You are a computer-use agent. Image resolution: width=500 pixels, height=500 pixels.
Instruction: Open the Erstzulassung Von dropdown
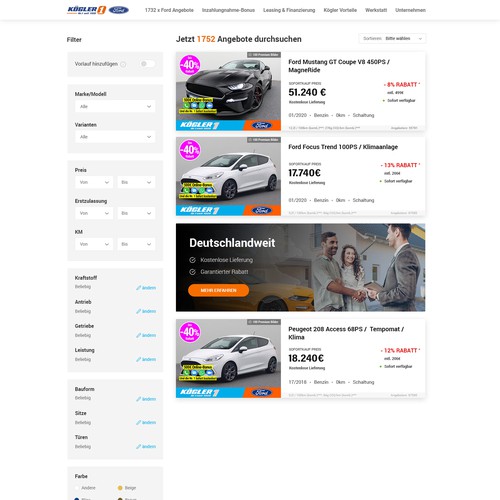point(94,213)
